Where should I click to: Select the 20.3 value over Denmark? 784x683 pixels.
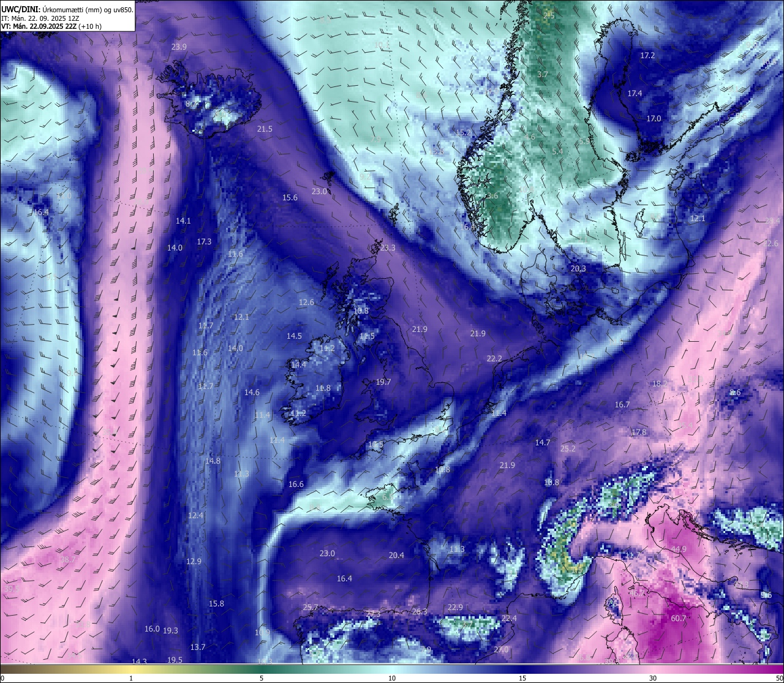tap(578, 268)
